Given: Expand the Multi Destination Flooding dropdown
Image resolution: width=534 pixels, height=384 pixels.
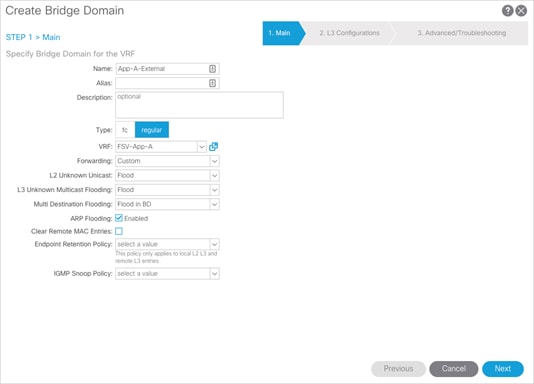Looking at the screenshot, I should (215, 204).
